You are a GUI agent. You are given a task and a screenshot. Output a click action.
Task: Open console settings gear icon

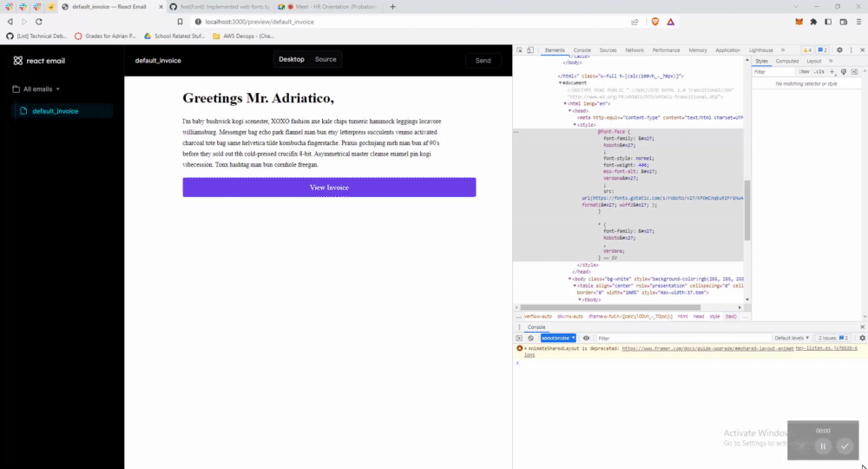pyautogui.click(x=862, y=338)
